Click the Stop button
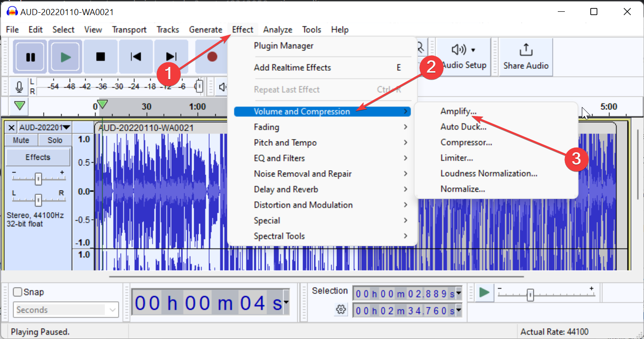This screenshot has height=339, width=644. click(x=100, y=57)
